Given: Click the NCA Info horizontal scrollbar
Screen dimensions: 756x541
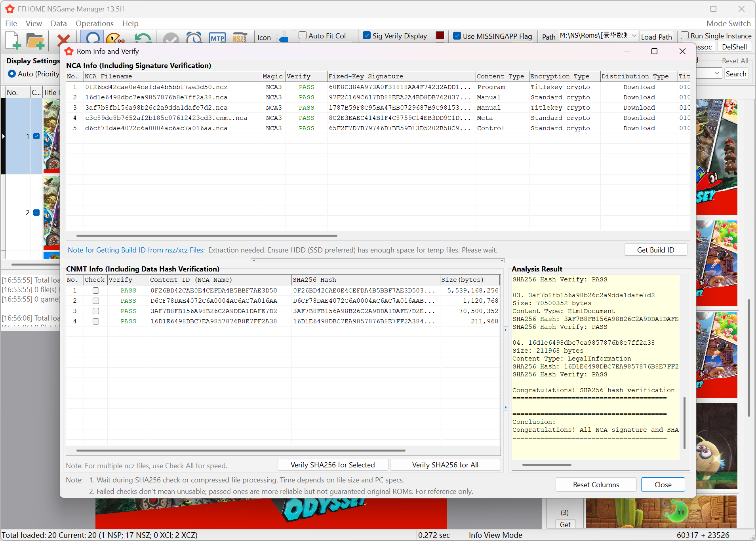Looking at the screenshot, I should (x=207, y=235).
